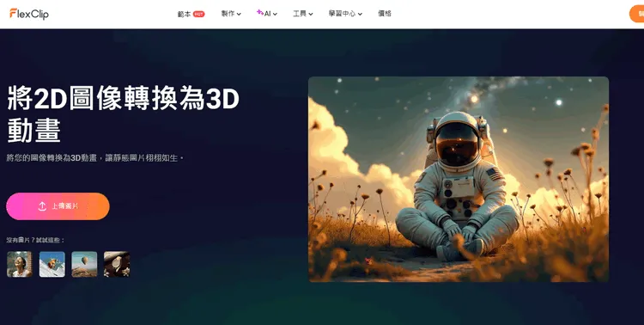Open the 範本 templates menu item
The image size is (644, 325).
click(184, 14)
